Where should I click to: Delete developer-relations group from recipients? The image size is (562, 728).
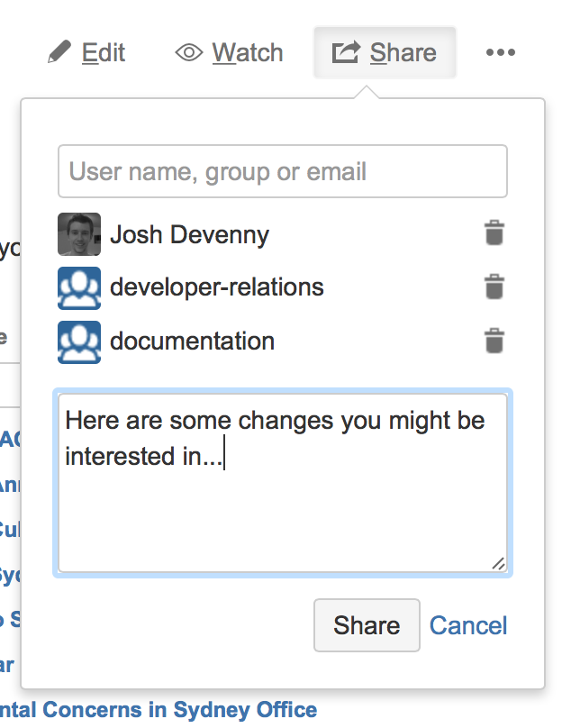pos(494,287)
